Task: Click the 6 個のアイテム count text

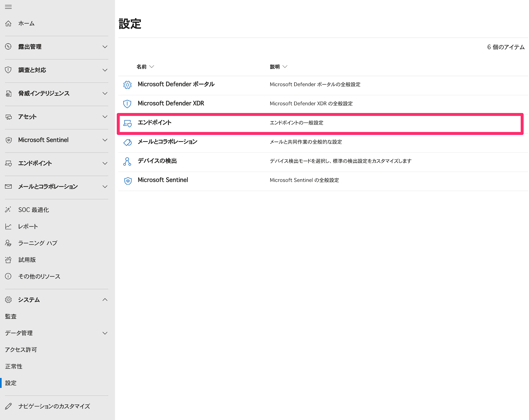Action: [x=506, y=47]
